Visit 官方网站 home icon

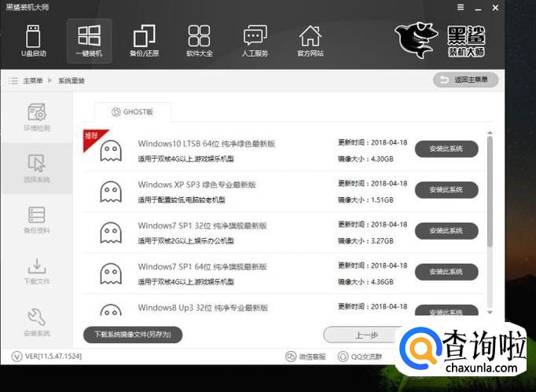310,41
